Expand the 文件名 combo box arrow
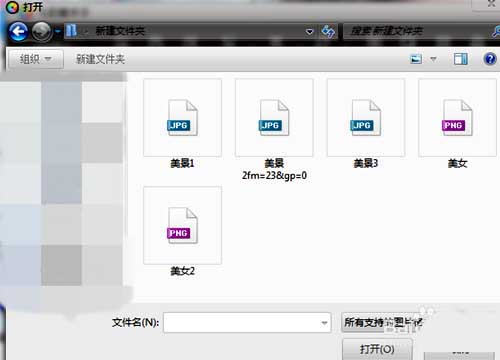The image size is (500, 360). [x=324, y=322]
